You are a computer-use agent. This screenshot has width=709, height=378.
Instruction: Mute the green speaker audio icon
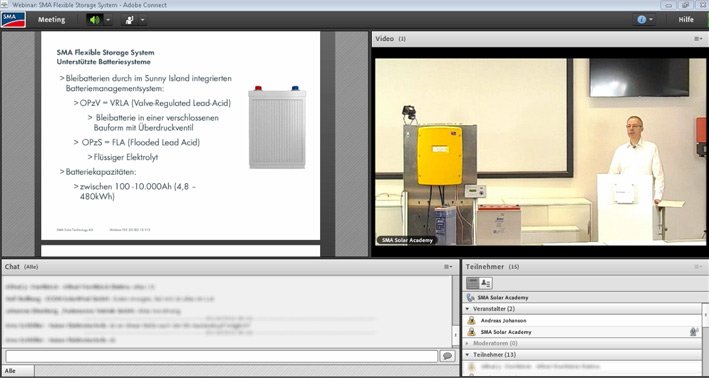(x=95, y=20)
